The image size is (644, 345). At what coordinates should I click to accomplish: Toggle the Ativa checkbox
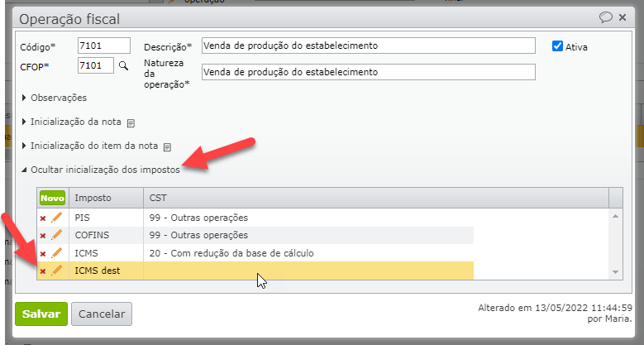[x=557, y=46]
